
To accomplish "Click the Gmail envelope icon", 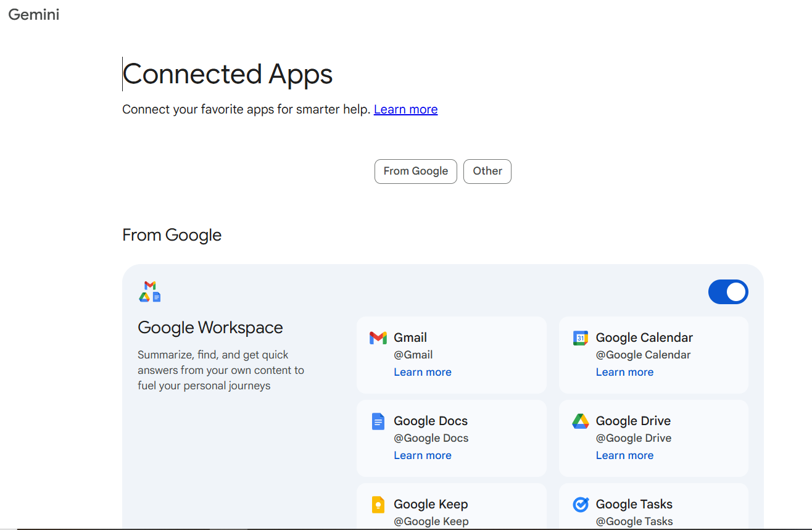I will point(378,337).
